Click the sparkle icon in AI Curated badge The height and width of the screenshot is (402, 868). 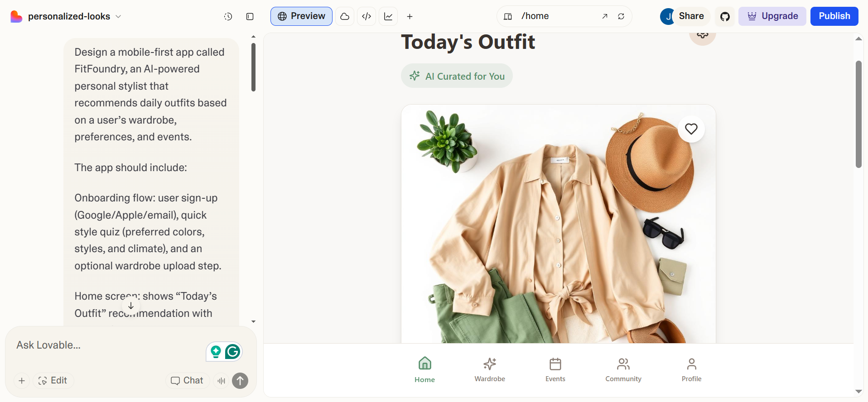tap(415, 76)
